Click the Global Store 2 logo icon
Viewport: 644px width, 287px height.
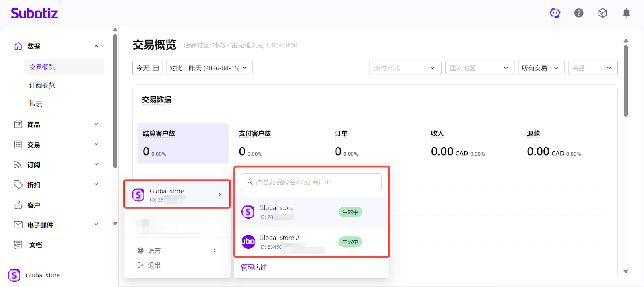point(248,242)
